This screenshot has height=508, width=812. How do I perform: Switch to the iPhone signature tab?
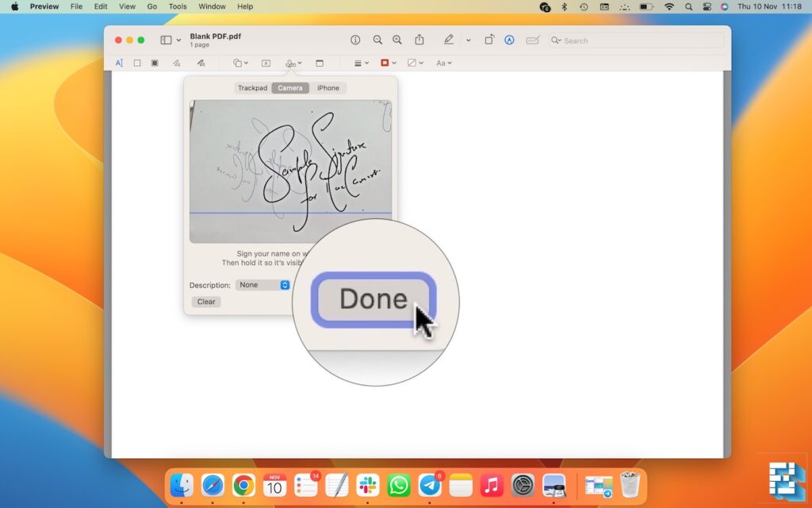[328, 87]
